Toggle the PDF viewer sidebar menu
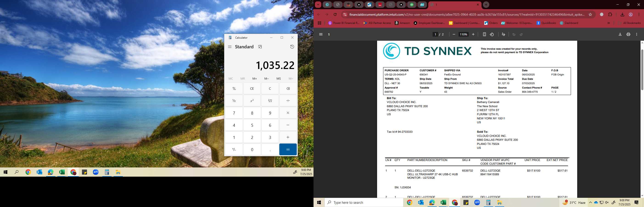 pos(321,34)
